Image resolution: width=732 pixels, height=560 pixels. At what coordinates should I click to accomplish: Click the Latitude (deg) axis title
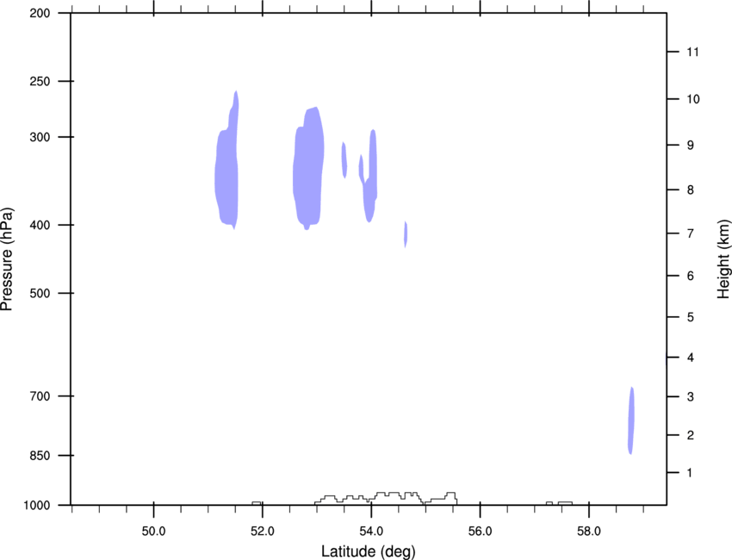pyautogui.click(x=369, y=551)
